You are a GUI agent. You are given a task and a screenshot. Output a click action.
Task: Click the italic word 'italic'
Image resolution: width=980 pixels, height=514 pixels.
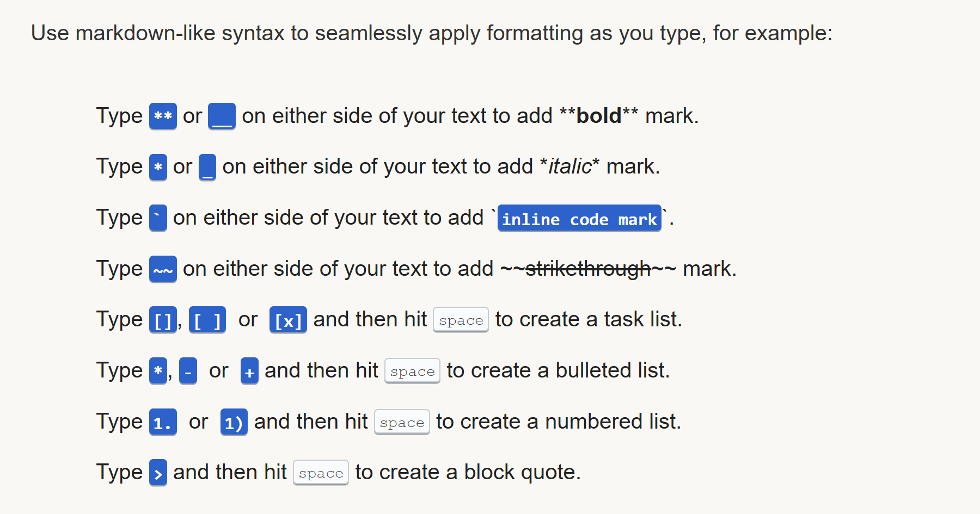[x=569, y=166]
